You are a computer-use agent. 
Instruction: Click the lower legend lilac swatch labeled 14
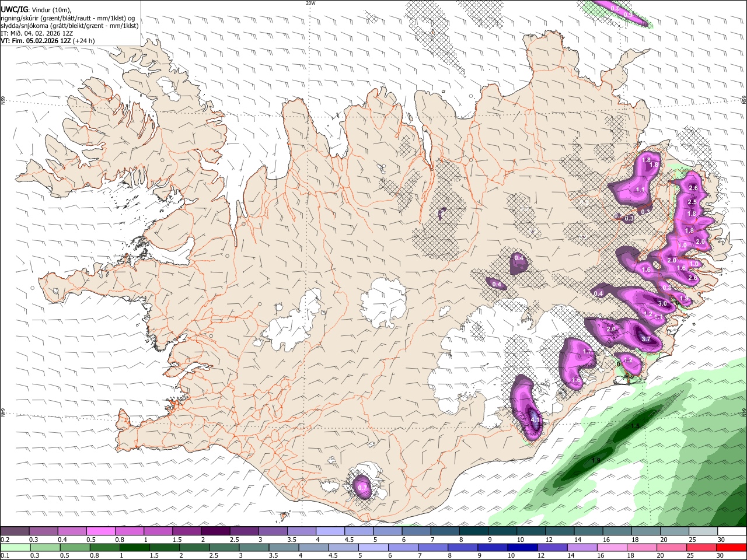coord(582,548)
